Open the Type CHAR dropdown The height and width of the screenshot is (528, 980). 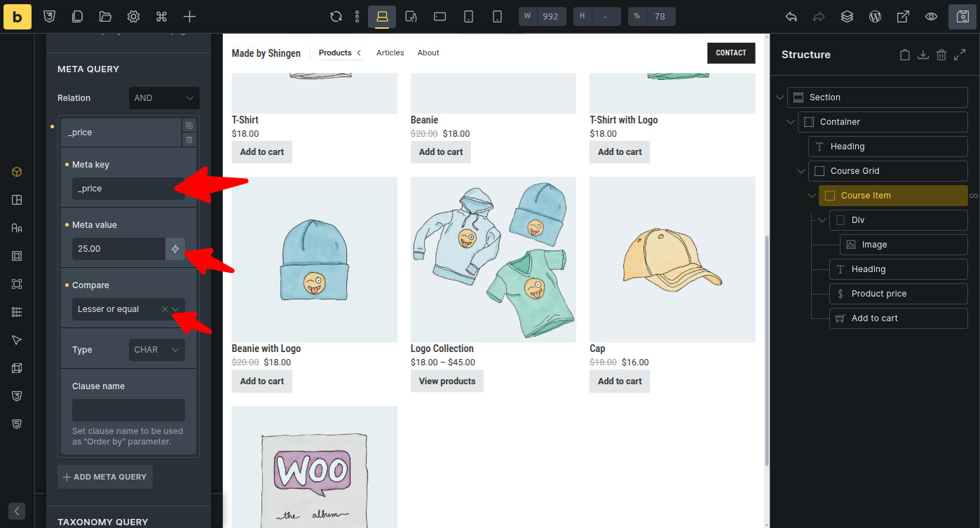tap(157, 350)
